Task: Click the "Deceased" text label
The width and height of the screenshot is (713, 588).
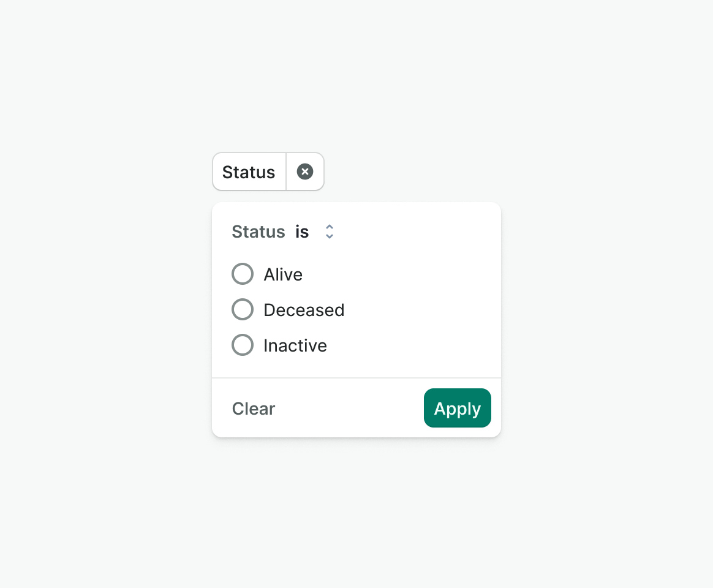Action: [304, 310]
